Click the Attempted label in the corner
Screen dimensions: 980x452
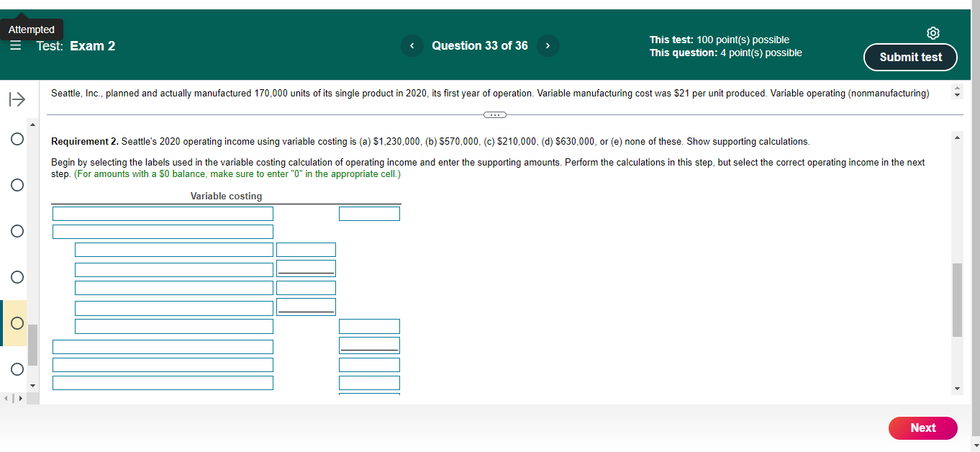(x=32, y=30)
